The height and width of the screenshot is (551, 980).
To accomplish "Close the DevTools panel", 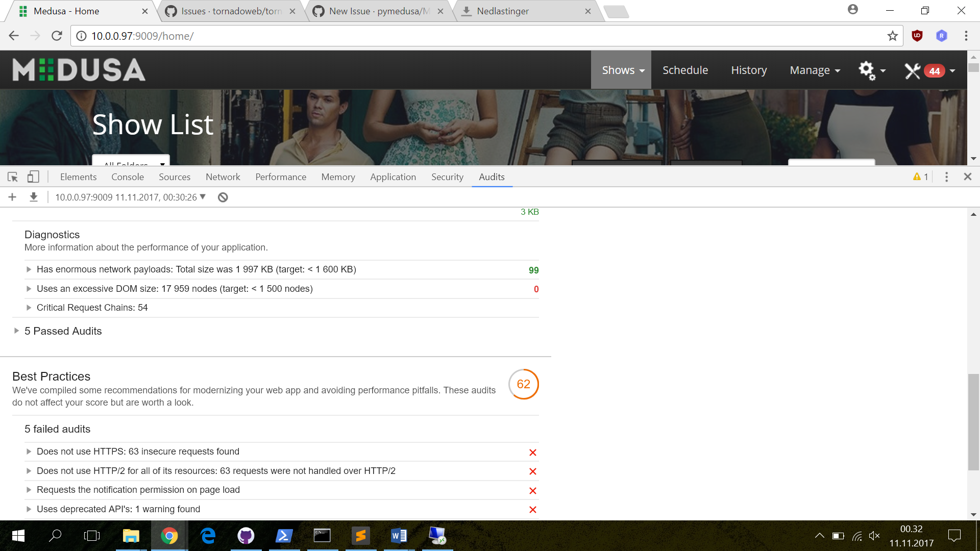I will pyautogui.click(x=967, y=177).
